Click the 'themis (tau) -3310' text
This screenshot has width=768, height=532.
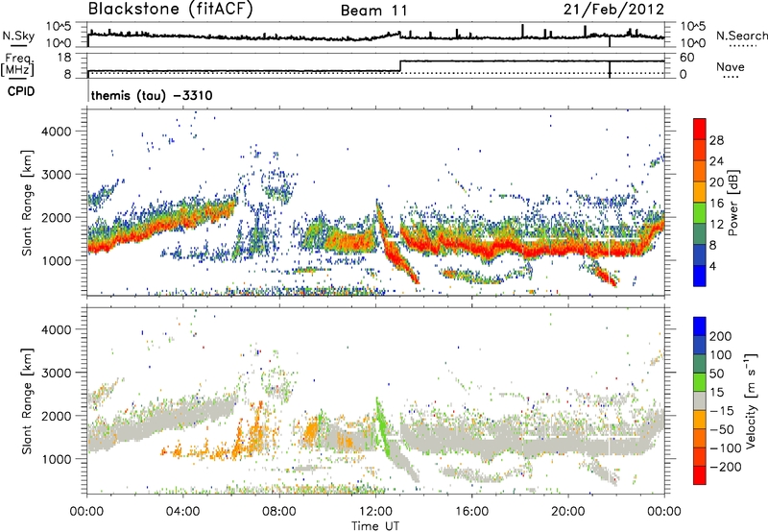pos(152,95)
